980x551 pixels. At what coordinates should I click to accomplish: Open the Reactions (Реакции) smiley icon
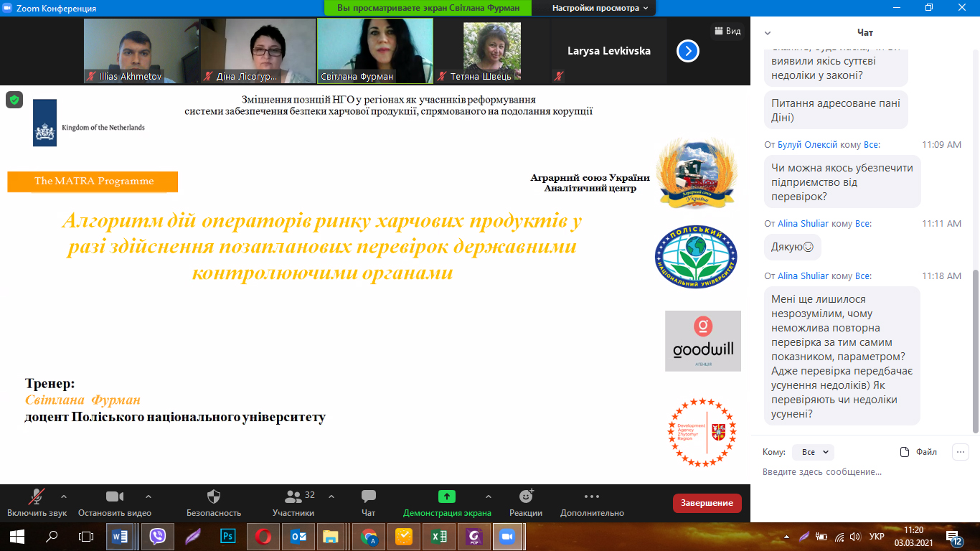click(x=526, y=496)
